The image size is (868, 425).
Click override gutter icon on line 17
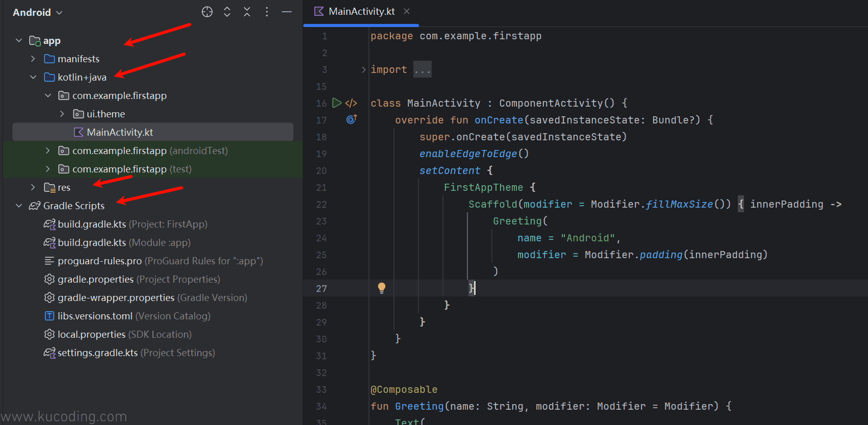coord(352,119)
